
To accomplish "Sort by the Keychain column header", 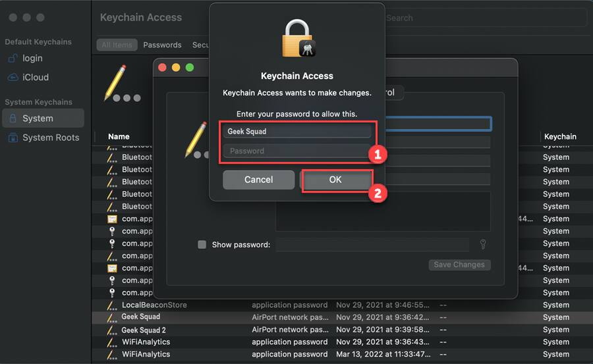I will [560, 136].
